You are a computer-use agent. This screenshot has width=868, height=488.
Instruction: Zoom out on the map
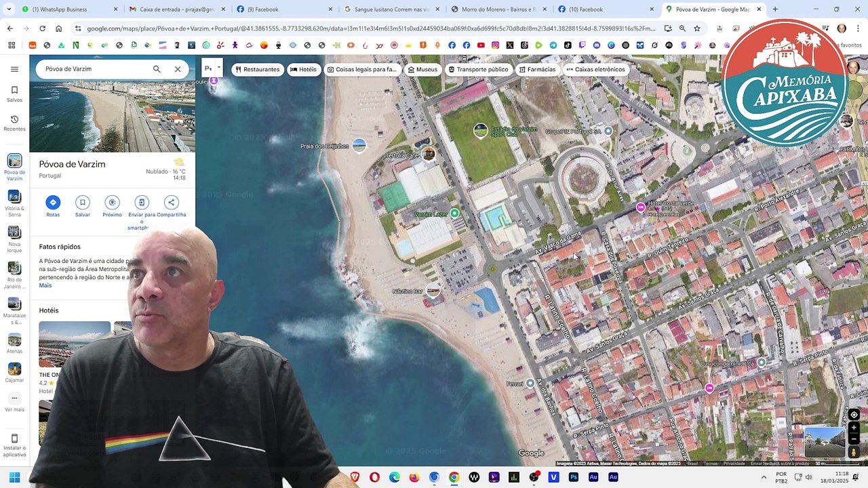(854, 439)
